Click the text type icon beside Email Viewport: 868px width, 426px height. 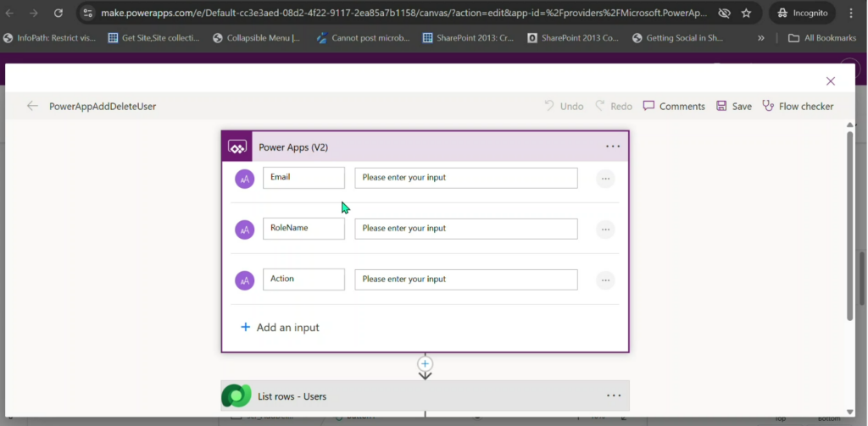tap(245, 179)
